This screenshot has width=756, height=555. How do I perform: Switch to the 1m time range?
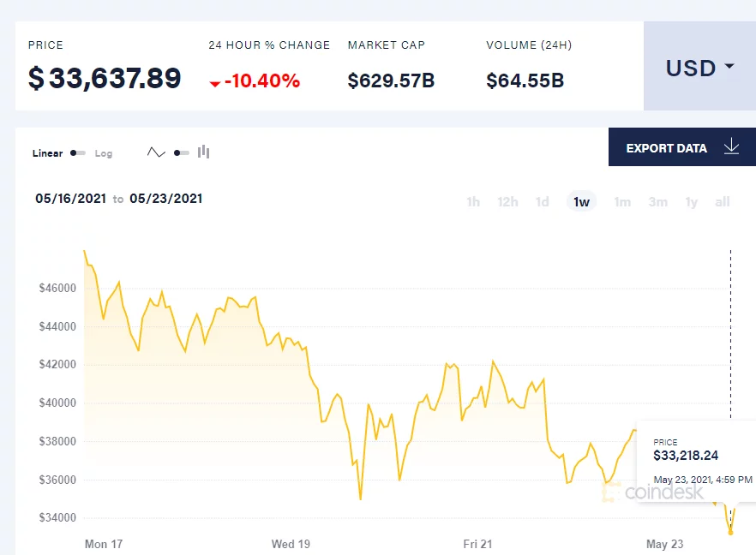[622, 202]
